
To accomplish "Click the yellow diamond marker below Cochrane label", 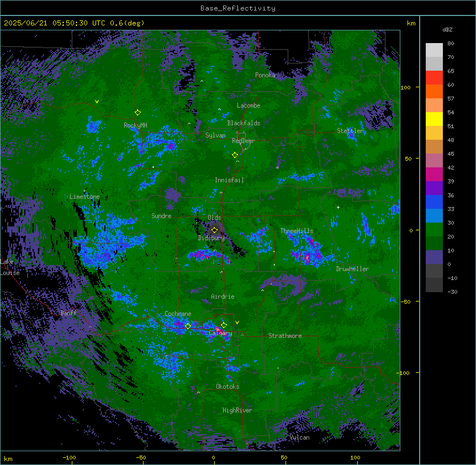I will click(188, 326).
